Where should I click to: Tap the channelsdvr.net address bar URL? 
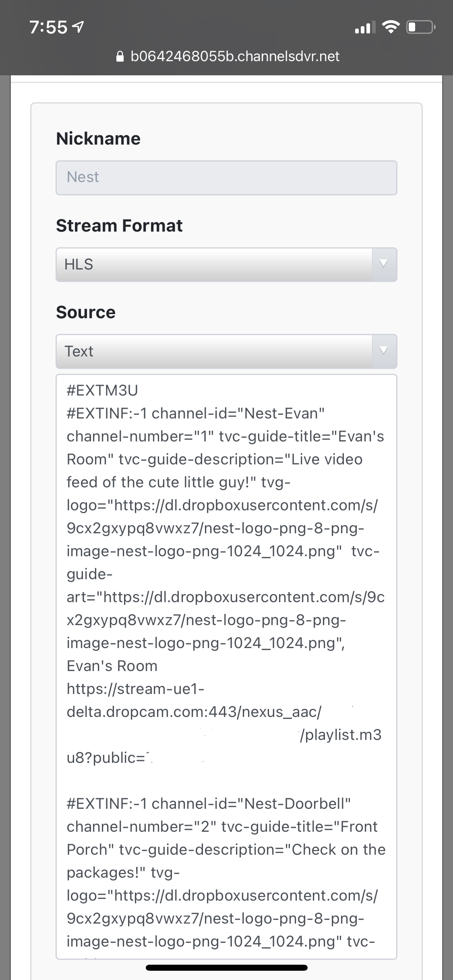click(x=235, y=56)
